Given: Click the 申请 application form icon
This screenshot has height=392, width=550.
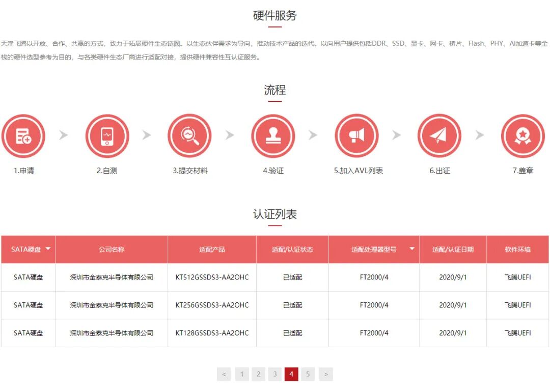Looking at the screenshot, I should pos(24,135).
